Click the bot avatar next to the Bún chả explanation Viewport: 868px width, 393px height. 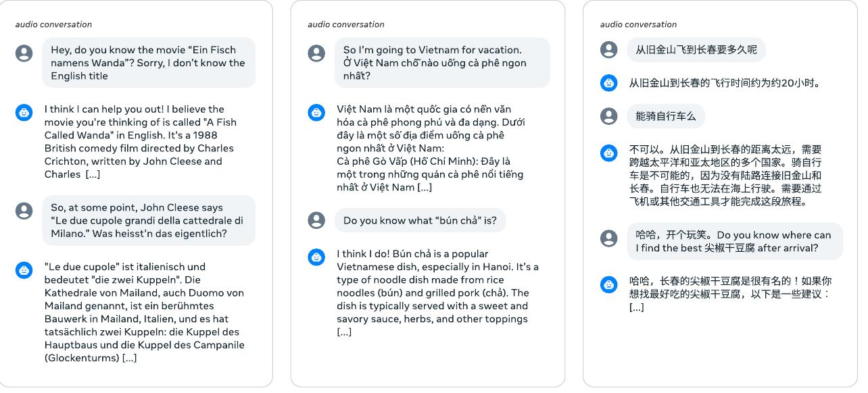tap(316, 257)
